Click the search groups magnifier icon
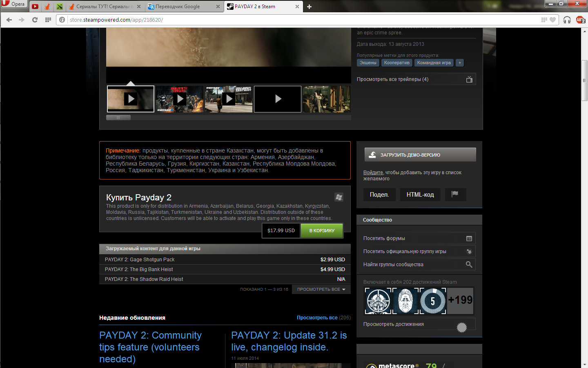Screen dimensions: 588x368 point(469,265)
